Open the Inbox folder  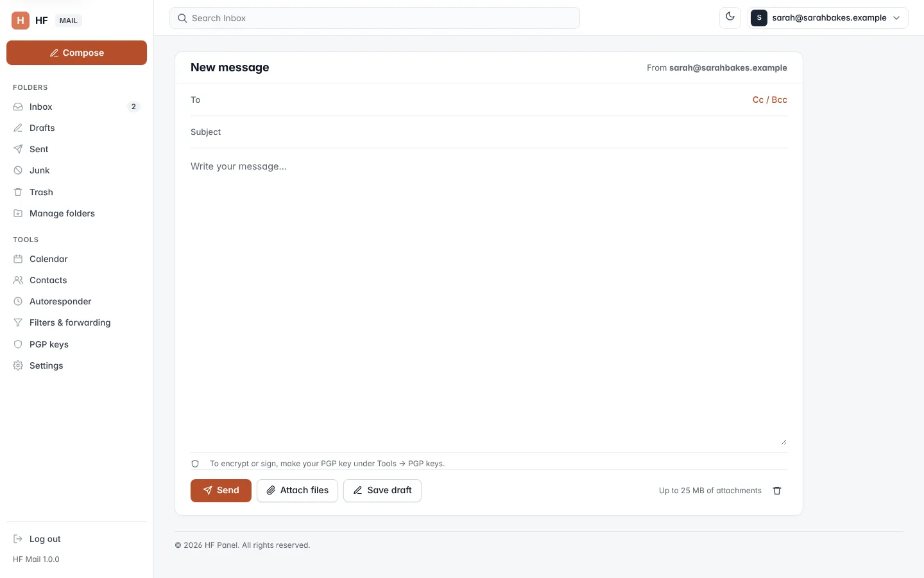coord(76,107)
